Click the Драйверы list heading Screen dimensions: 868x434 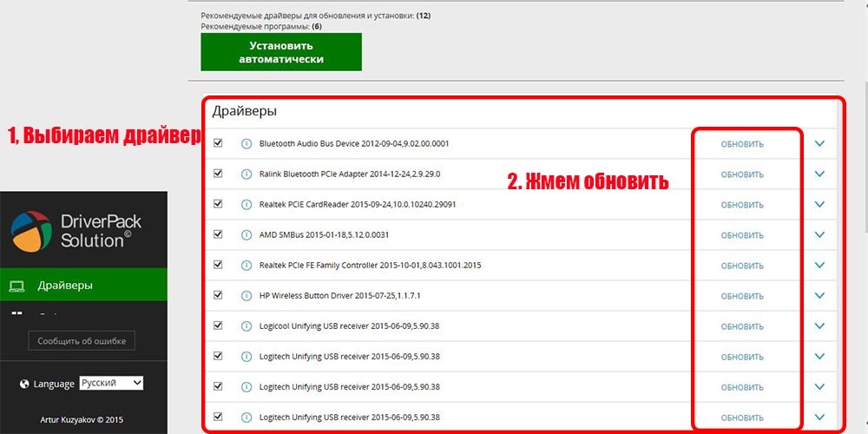coord(245,111)
